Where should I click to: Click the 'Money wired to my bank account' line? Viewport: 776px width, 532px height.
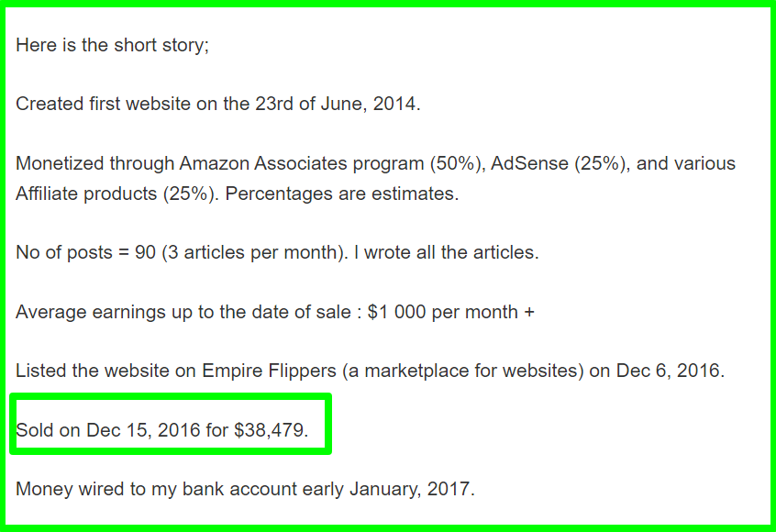pyautogui.click(x=245, y=489)
